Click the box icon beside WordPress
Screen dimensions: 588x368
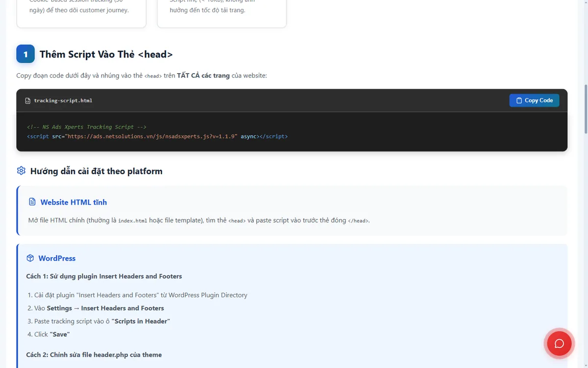click(30, 258)
